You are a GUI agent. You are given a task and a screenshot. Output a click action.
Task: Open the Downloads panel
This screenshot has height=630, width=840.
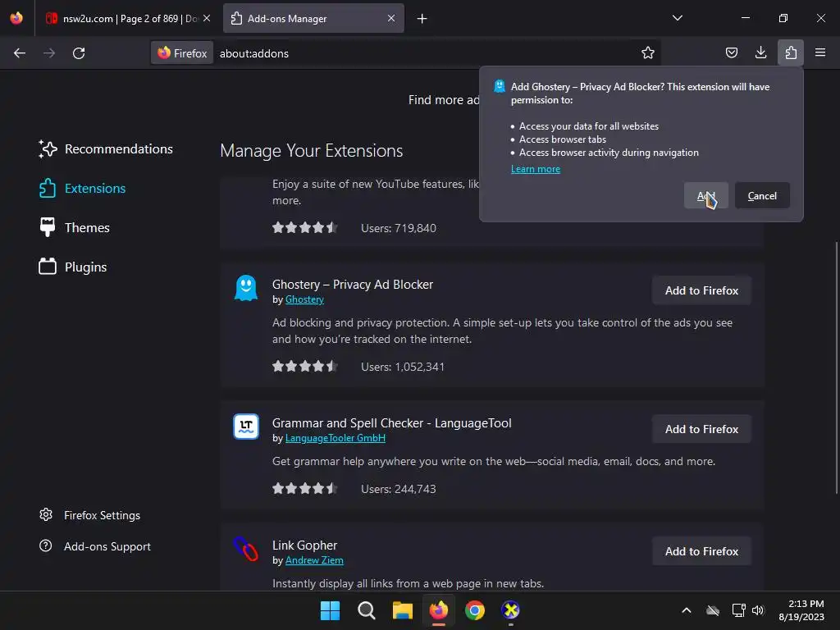click(x=760, y=53)
